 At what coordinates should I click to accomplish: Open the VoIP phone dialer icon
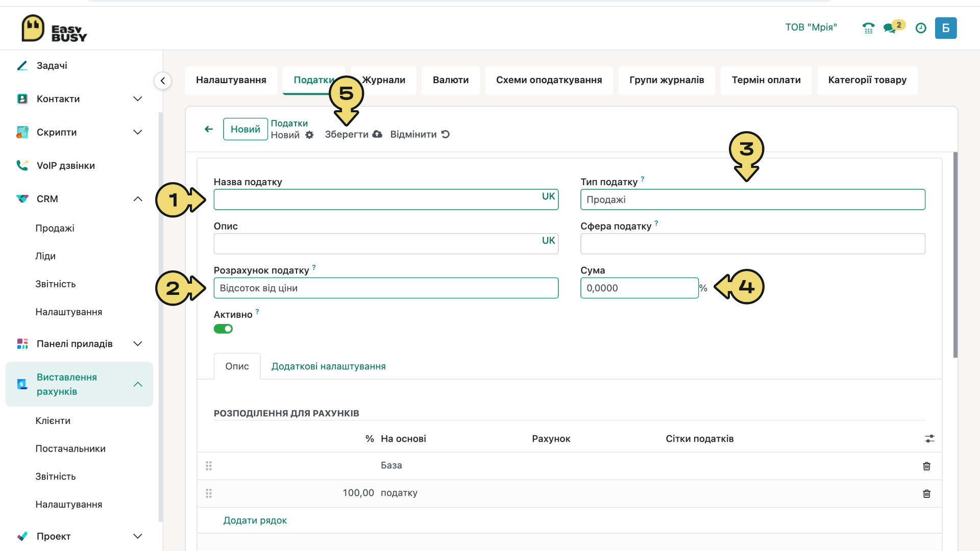[x=868, y=28]
